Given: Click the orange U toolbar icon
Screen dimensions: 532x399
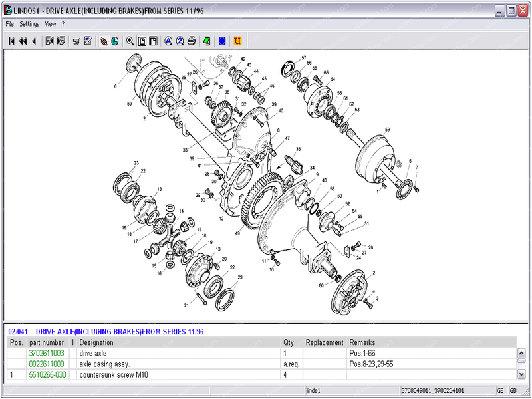Looking at the screenshot, I should coord(237,41).
